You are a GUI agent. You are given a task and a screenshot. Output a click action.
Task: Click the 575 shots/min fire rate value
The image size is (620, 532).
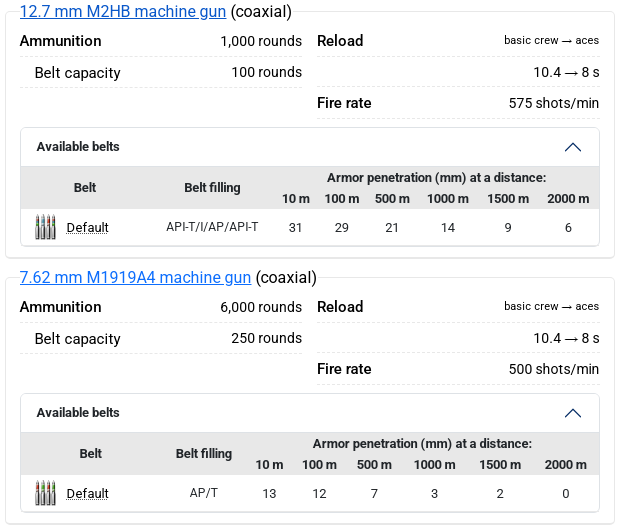(554, 103)
